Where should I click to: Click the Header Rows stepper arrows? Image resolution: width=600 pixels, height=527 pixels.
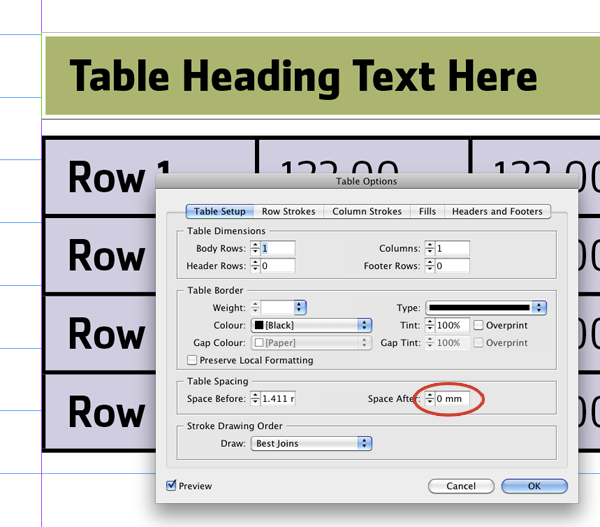(255, 266)
